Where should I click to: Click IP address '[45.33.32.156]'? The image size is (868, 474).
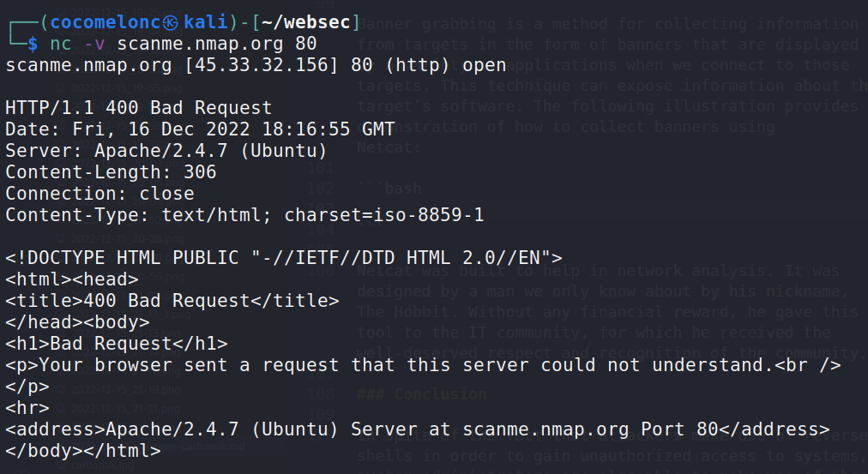(261, 65)
